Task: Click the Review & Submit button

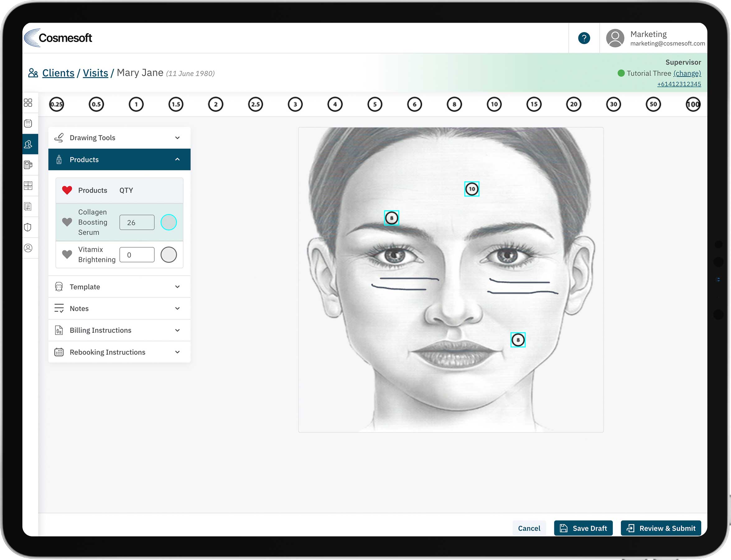Action: pyautogui.click(x=661, y=528)
